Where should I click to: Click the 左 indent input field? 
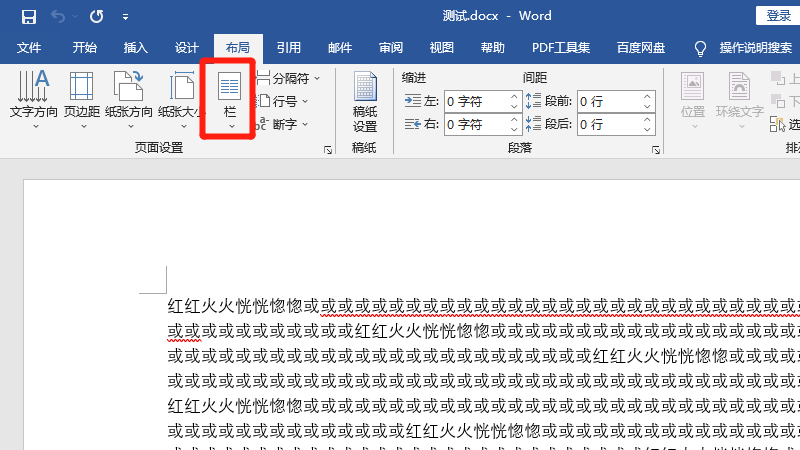[476, 101]
